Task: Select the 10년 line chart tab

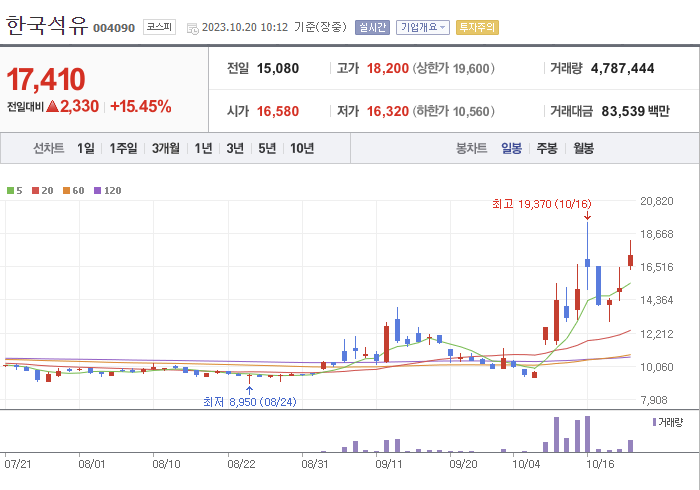Action: click(302, 148)
